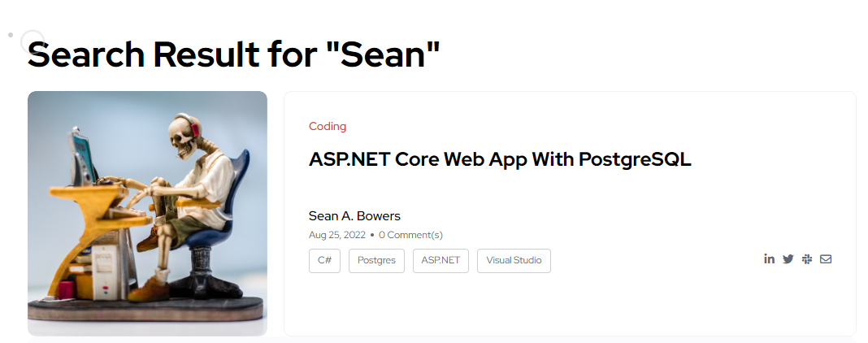Viewport: 868px width, 343px height.
Task: Share the post on LinkedIn
Action: click(x=769, y=259)
